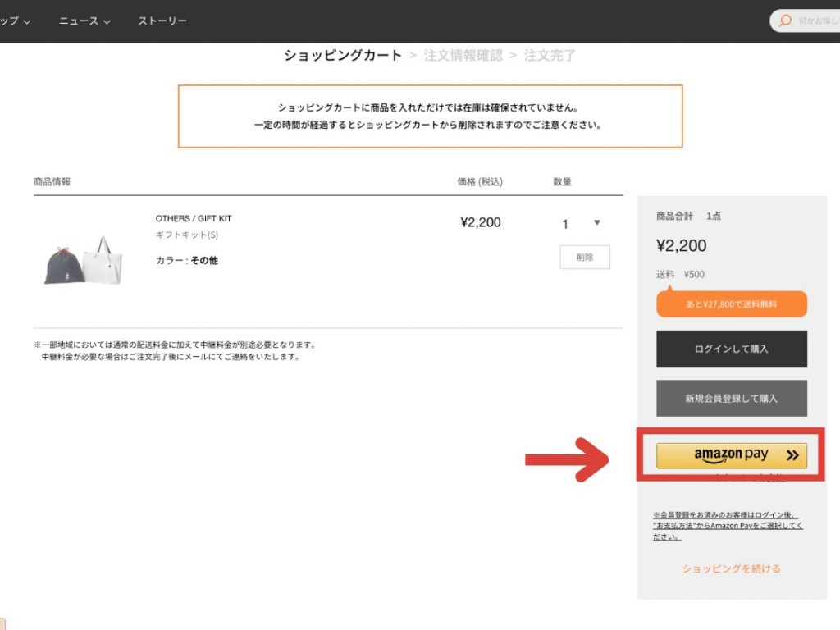
Task: Select the 注文完了 breadcrumb step
Action: [550, 56]
